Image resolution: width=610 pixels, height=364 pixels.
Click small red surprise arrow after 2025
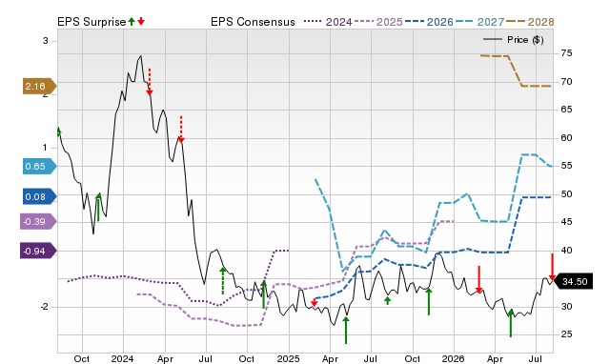tap(314, 302)
